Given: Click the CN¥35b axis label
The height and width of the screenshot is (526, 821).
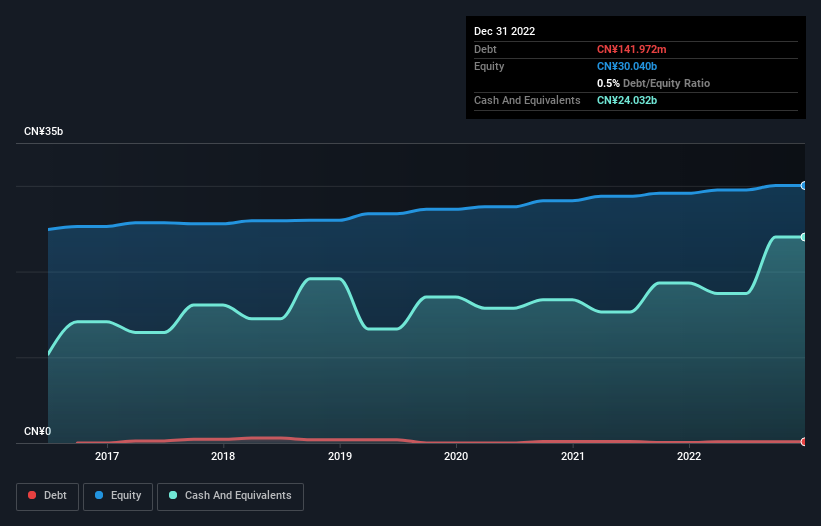Looking at the screenshot, I should (43, 131).
